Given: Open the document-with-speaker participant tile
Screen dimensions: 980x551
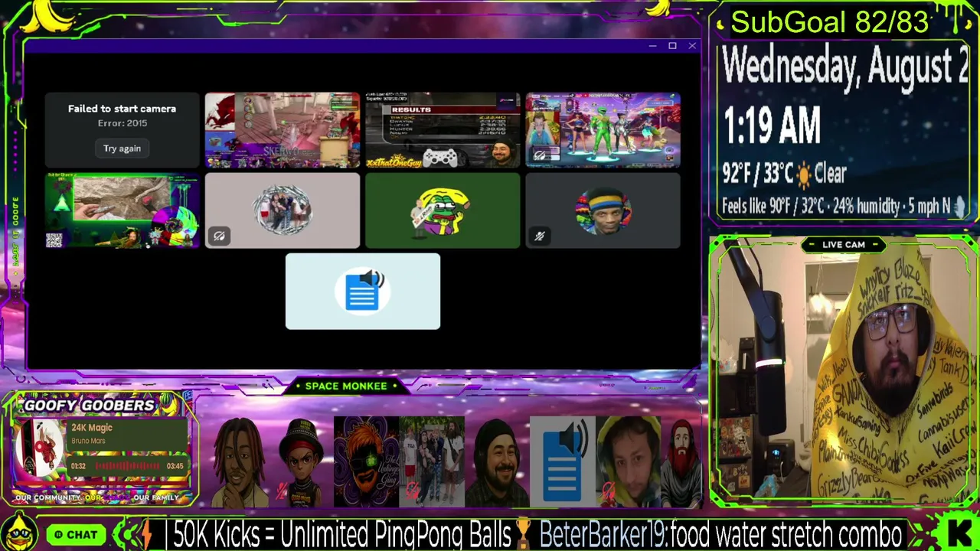Looking at the screenshot, I should [363, 292].
